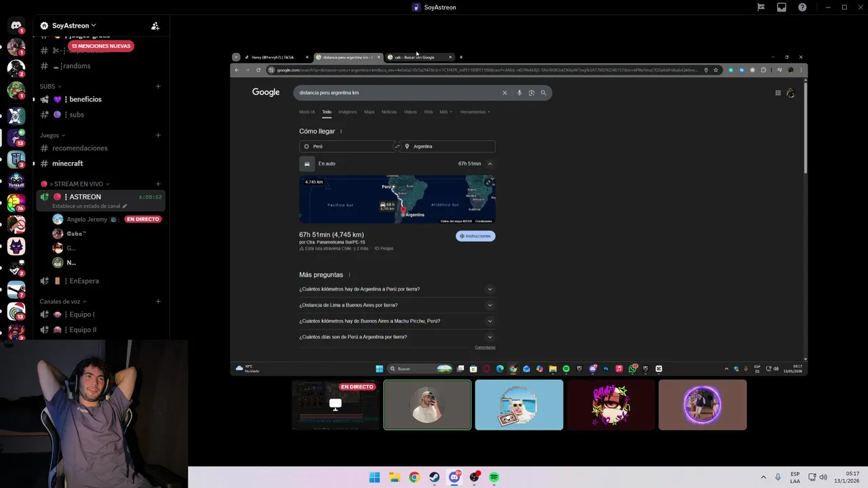This screenshot has width=868, height=488.
Task: Collapse the Juegos category
Action: 53,135
